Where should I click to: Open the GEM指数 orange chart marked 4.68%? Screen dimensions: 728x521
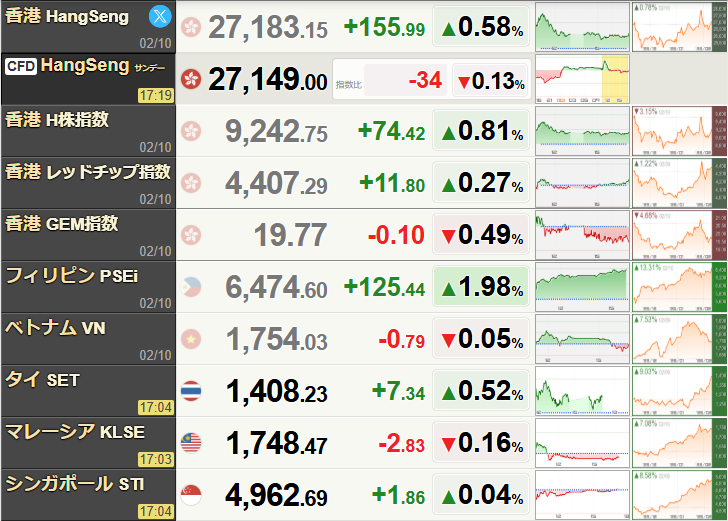click(x=680, y=235)
